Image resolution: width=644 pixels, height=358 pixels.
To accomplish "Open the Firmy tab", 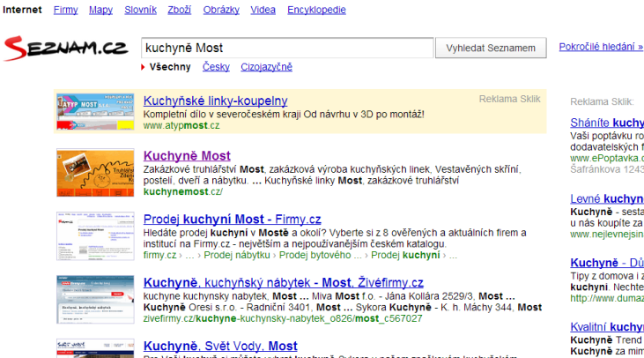I will (x=66, y=10).
